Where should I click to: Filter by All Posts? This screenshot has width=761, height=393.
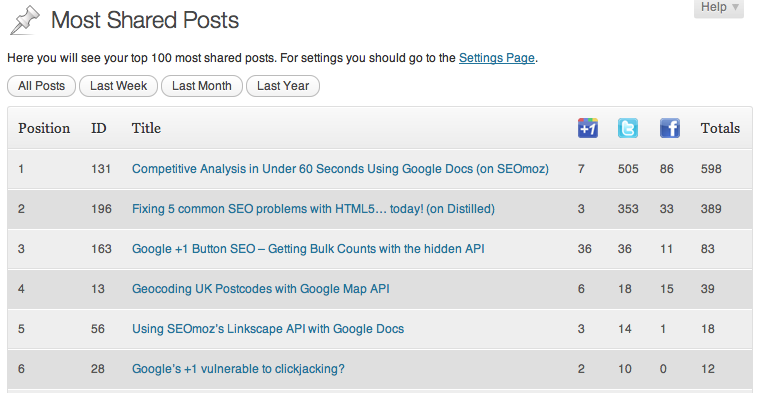(x=41, y=86)
